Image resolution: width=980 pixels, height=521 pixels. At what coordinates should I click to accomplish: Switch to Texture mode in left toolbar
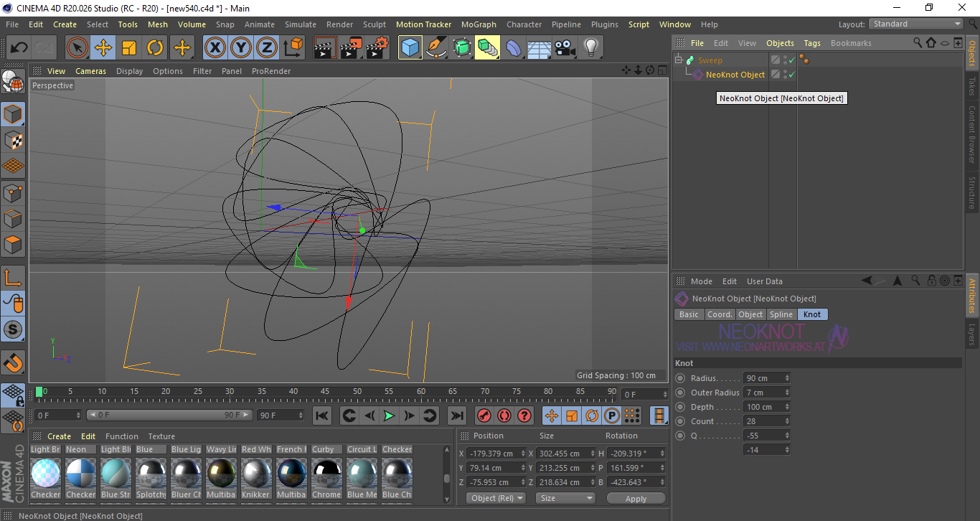coord(13,141)
